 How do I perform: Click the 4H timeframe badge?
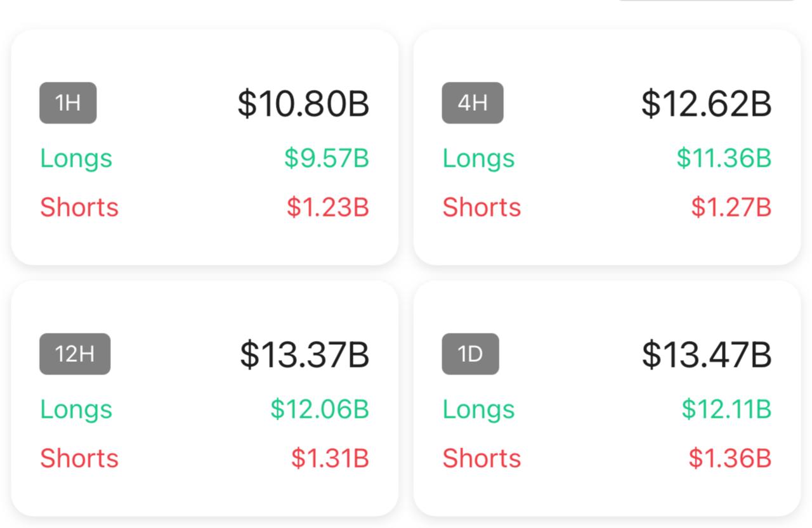click(473, 103)
